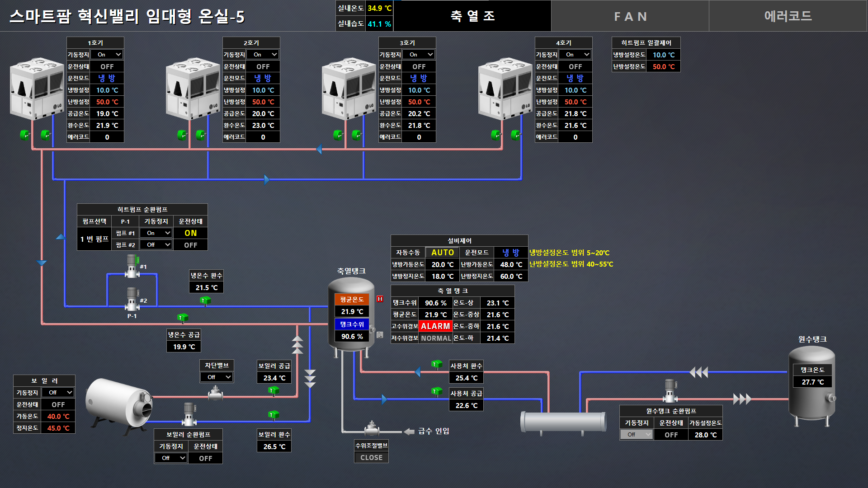Click the boiler circulation pump icon

(x=189, y=414)
